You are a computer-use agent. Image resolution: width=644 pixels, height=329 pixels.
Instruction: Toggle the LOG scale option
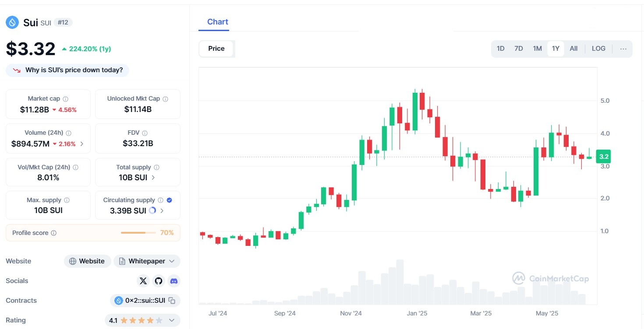tap(598, 49)
